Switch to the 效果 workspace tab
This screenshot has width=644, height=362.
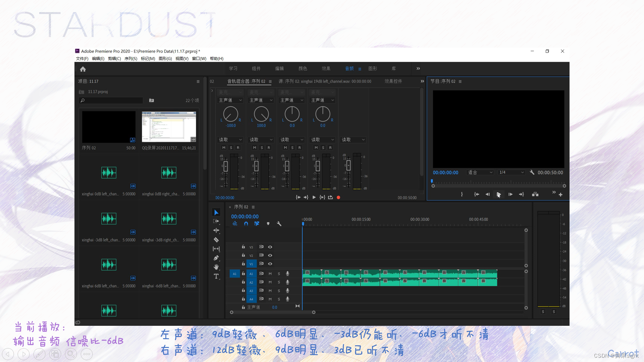pyautogui.click(x=326, y=69)
